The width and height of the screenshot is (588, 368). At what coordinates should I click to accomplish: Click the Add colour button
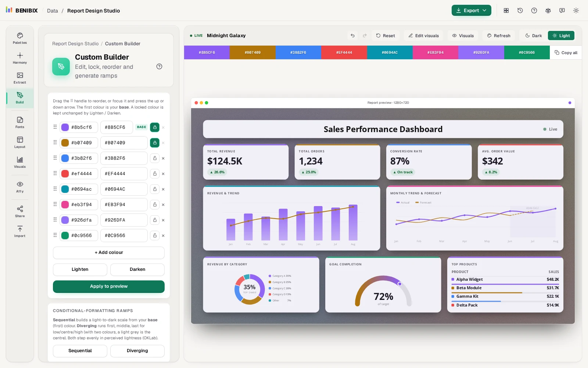click(x=109, y=252)
